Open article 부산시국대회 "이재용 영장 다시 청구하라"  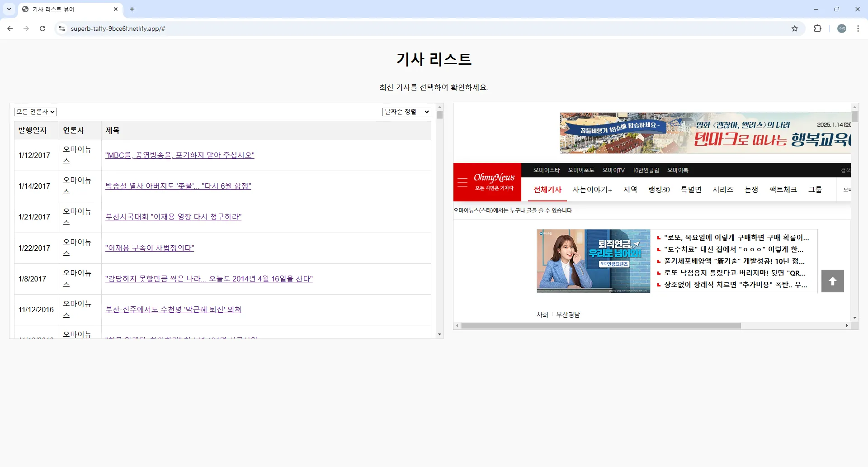174,217
